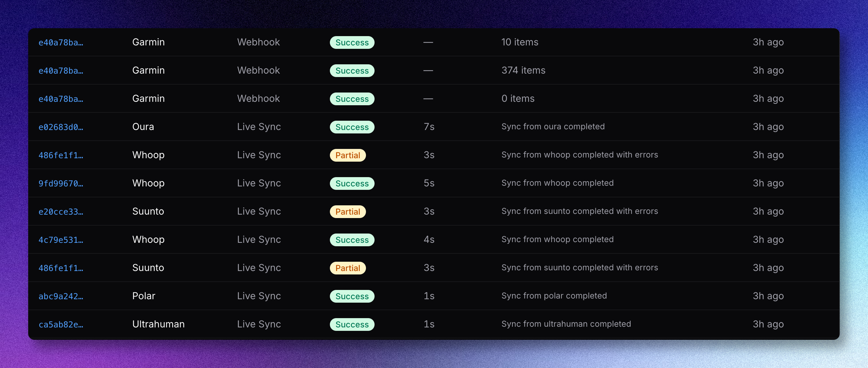Open the ca5ab82e… Ultrahuman sync ID link

(61, 325)
